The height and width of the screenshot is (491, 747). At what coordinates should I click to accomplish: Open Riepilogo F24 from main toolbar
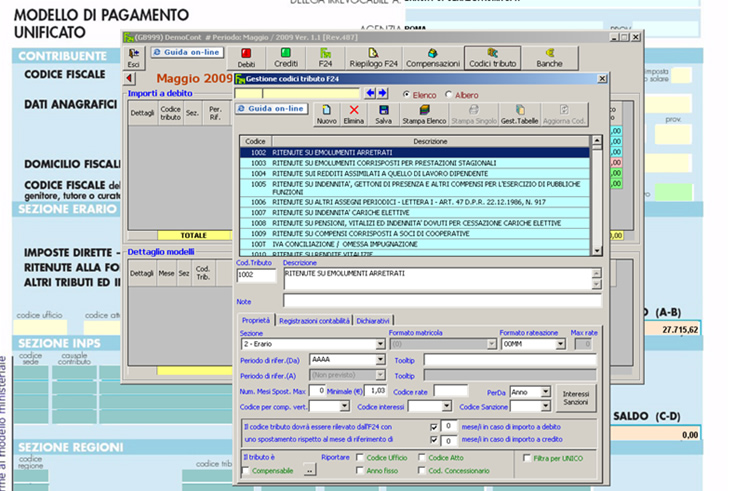click(x=373, y=57)
